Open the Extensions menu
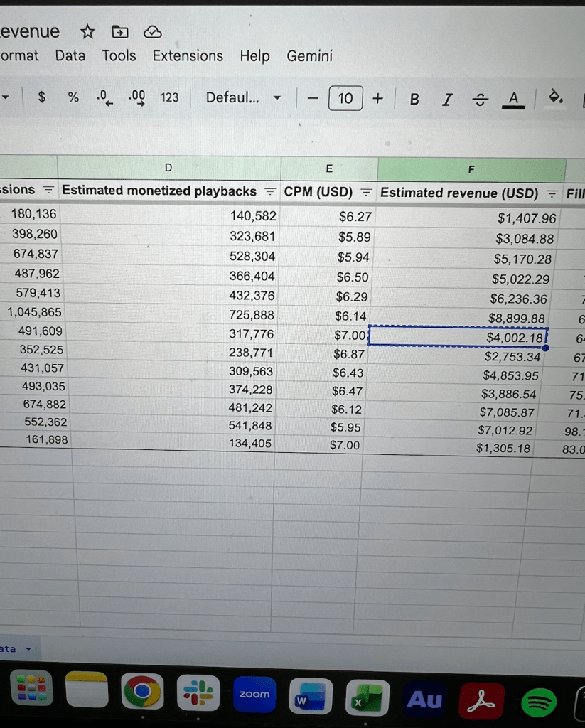Screen dimensions: 585x728 tap(188, 55)
